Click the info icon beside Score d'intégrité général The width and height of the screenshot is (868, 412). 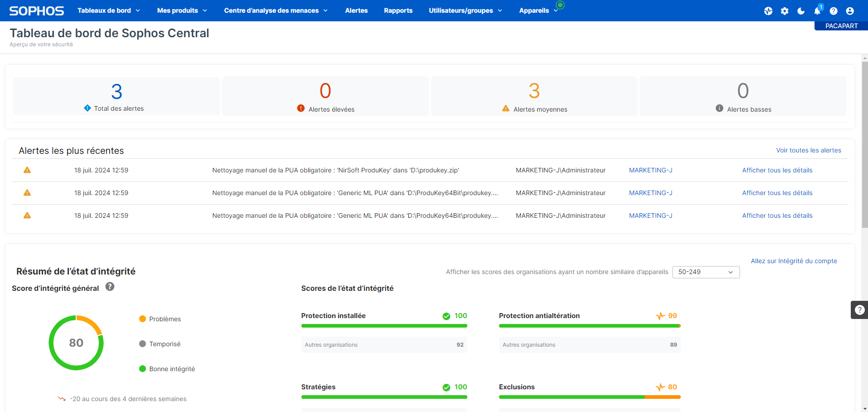click(x=110, y=287)
